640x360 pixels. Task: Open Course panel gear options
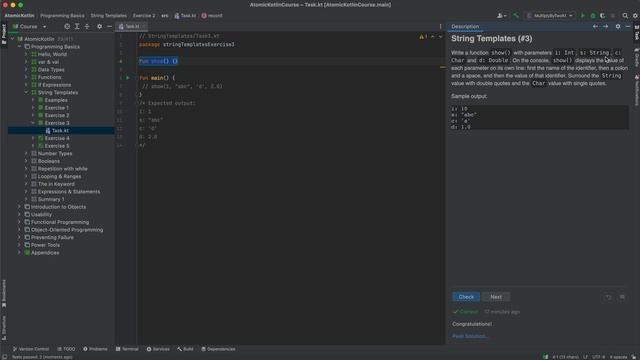(x=99, y=27)
